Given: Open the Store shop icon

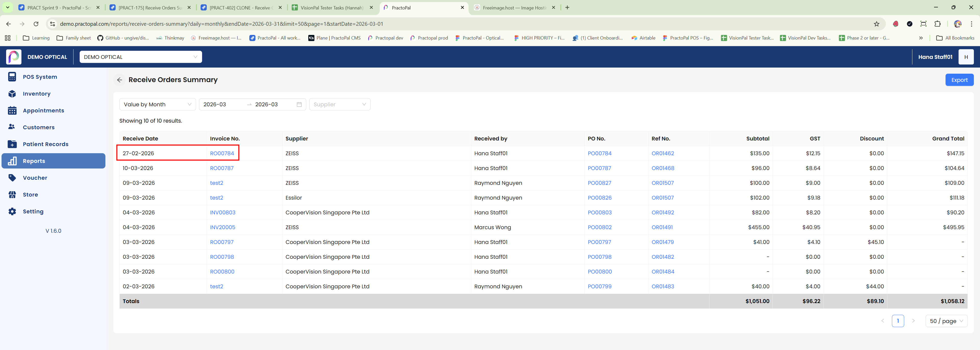Looking at the screenshot, I should [x=12, y=195].
